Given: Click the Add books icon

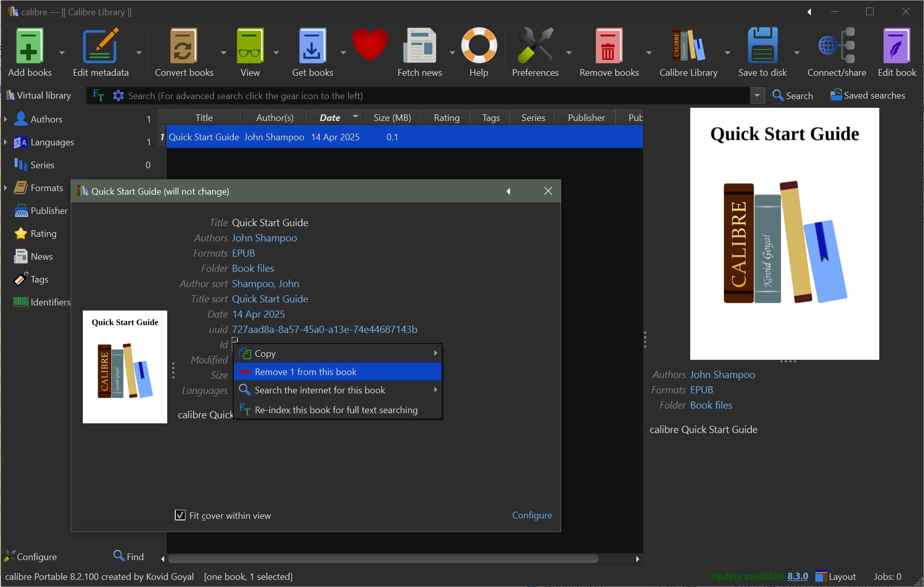Looking at the screenshot, I should [29, 47].
